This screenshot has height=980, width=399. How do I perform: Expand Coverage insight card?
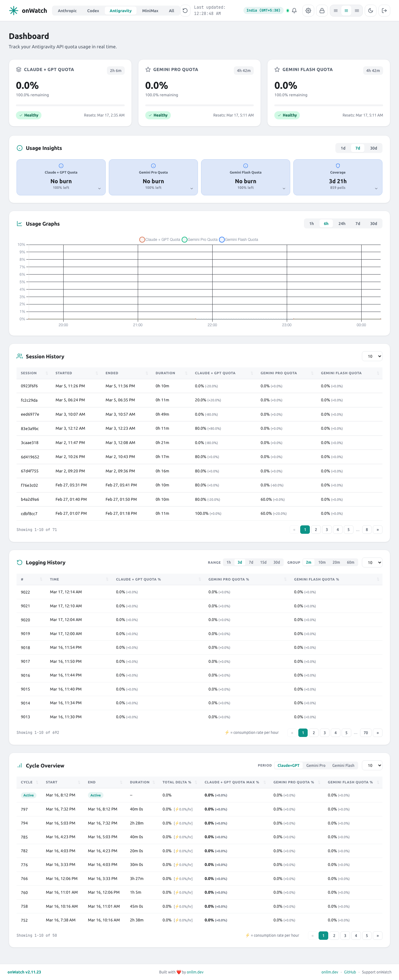(338, 177)
